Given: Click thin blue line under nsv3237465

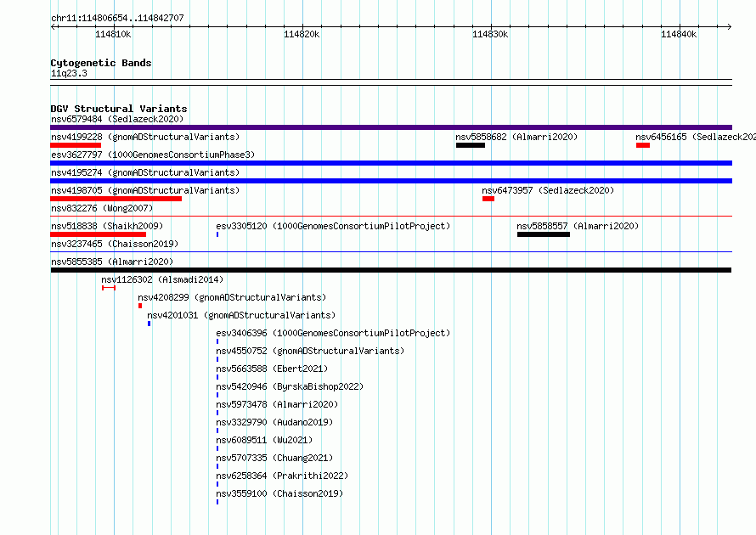Looking at the screenshot, I should [391, 252].
